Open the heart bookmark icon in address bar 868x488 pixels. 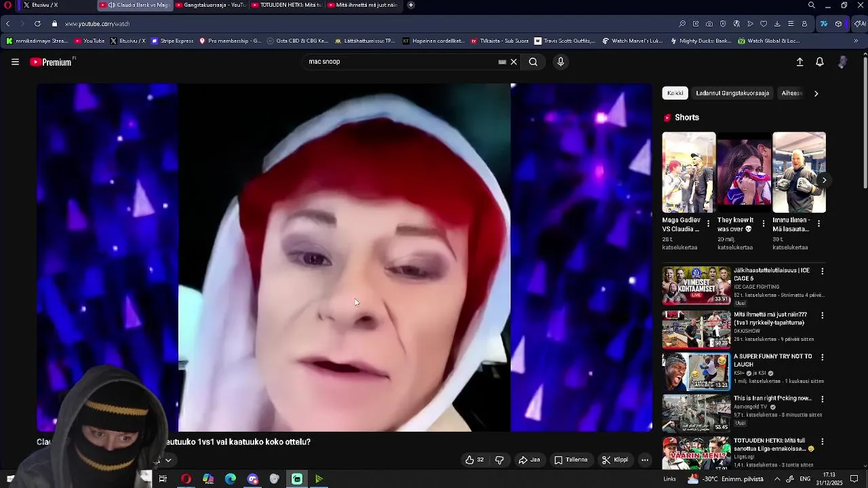pos(764,24)
